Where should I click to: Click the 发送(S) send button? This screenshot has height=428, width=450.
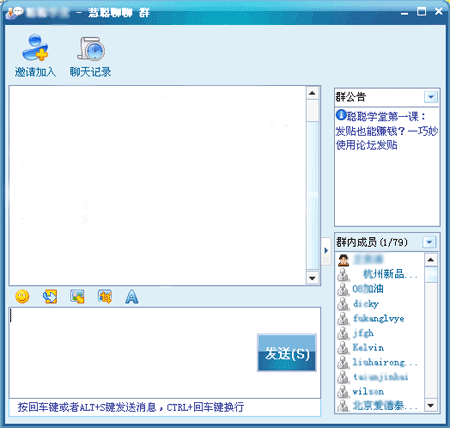pos(287,353)
